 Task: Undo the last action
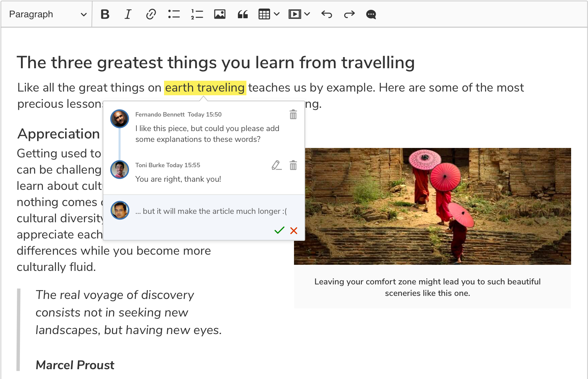tap(326, 14)
